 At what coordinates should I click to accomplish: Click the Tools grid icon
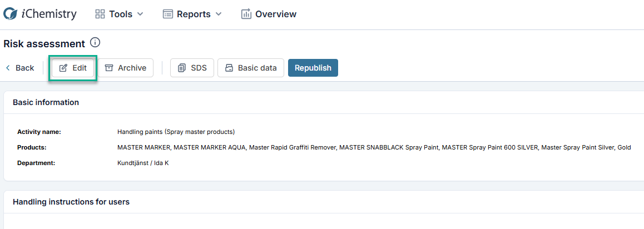point(100,14)
